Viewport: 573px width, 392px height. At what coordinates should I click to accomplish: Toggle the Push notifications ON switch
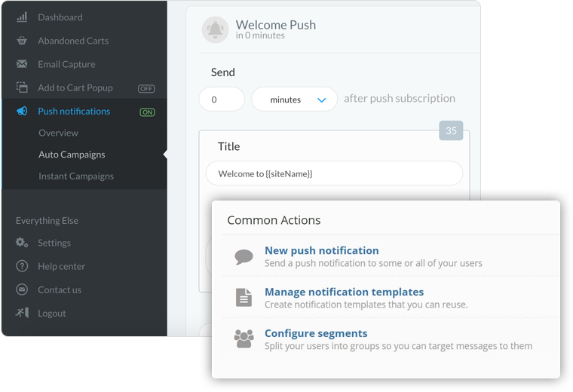(147, 112)
